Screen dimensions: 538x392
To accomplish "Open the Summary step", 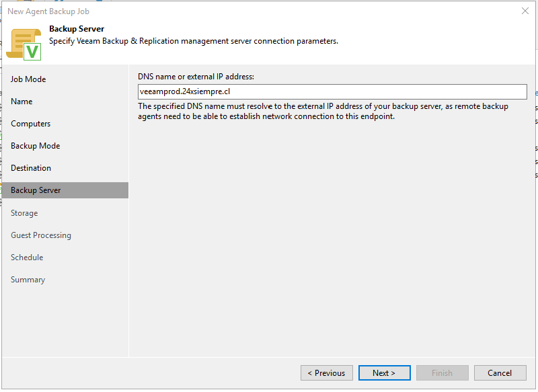I will tap(28, 280).
